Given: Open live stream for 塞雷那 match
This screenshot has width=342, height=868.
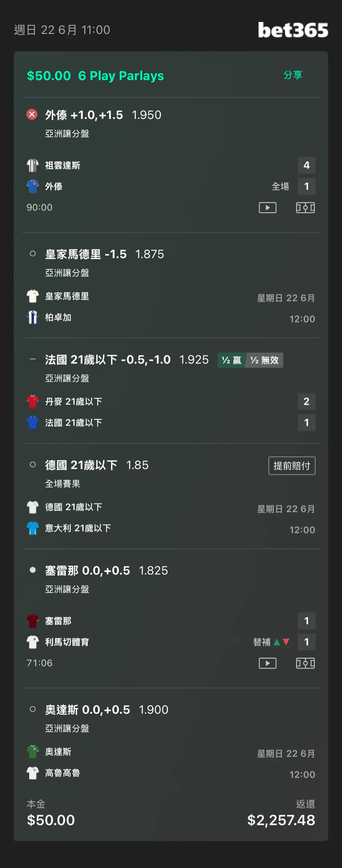Looking at the screenshot, I should [x=267, y=663].
